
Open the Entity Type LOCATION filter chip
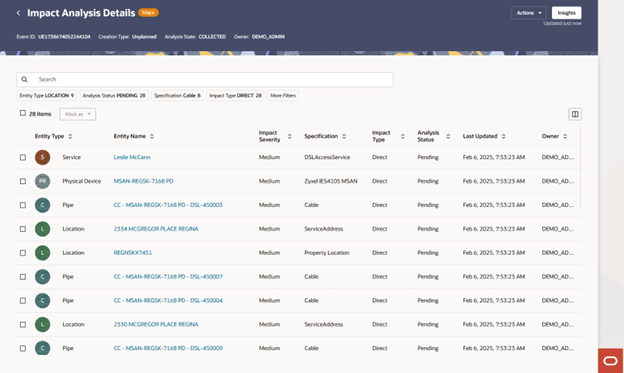tap(47, 96)
